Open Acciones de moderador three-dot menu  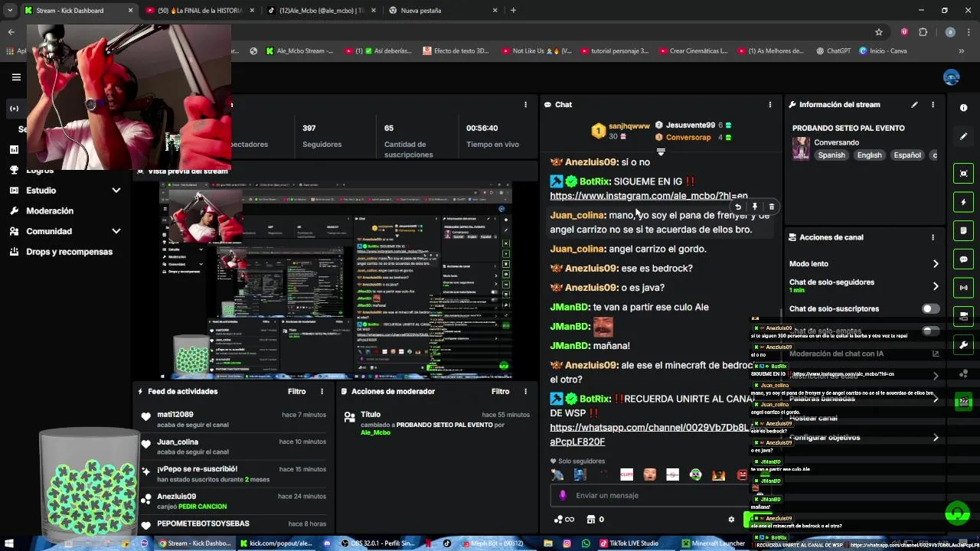525,391
